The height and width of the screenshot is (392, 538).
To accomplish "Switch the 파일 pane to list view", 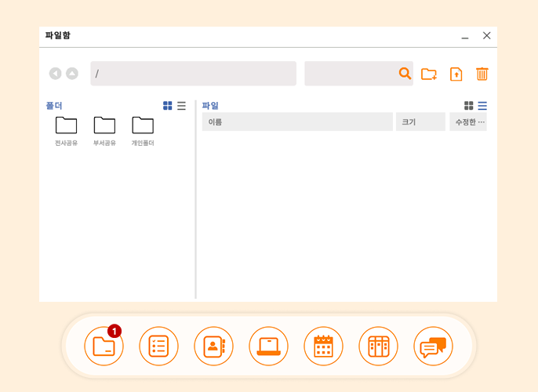I will click(482, 106).
